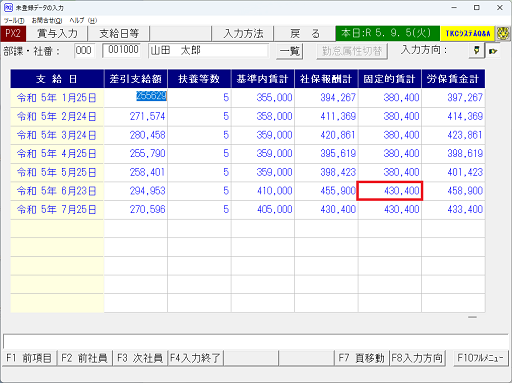The image size is (512, 383).
Task: Click the 社保報酬計 column header
Action: click(x=326, y=79)
